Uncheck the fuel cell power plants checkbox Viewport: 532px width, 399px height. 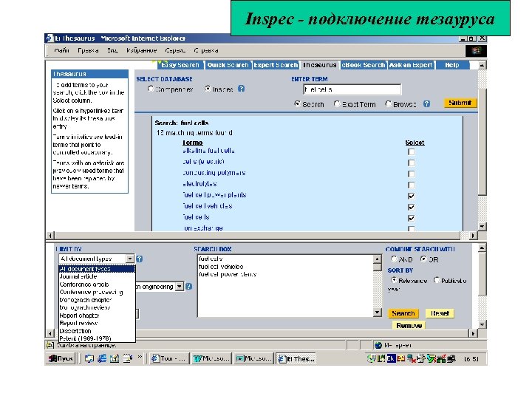tap(412, 196)
